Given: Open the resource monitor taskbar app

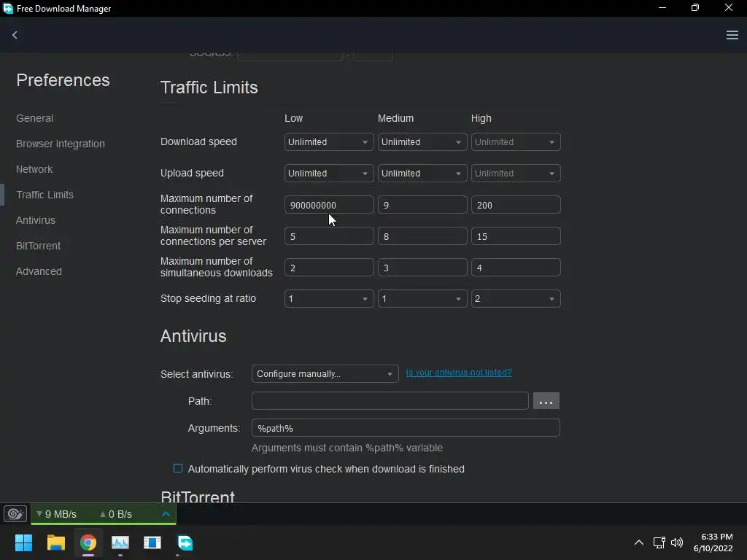Looking at the screenshot, I should (120, 542).
